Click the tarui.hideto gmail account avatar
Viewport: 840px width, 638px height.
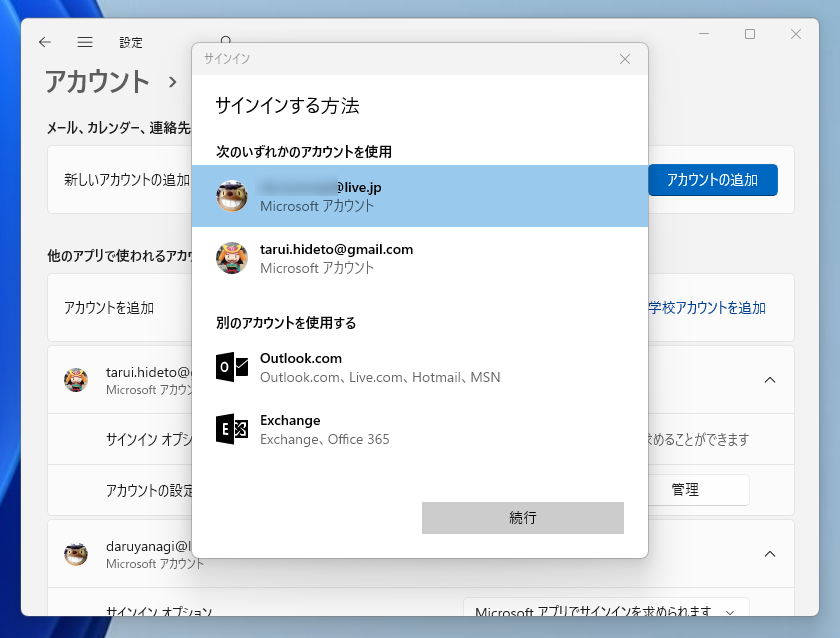tap(231, 258)
